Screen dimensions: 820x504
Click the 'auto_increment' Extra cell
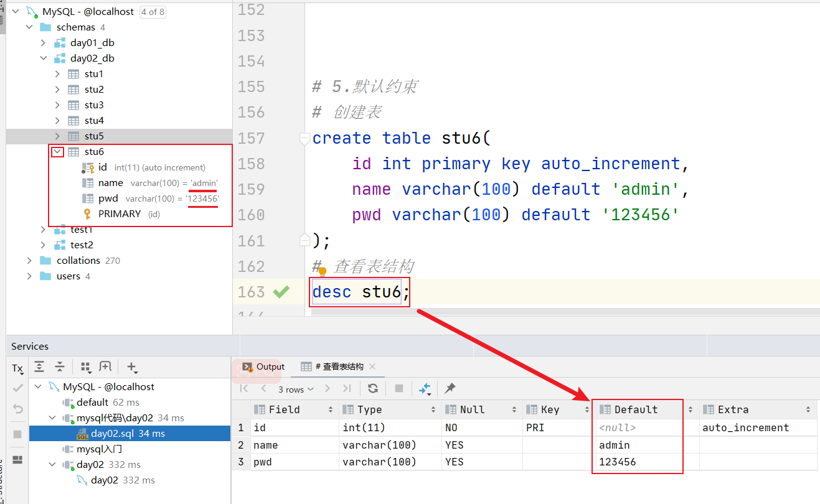click(x=758, y=427)
